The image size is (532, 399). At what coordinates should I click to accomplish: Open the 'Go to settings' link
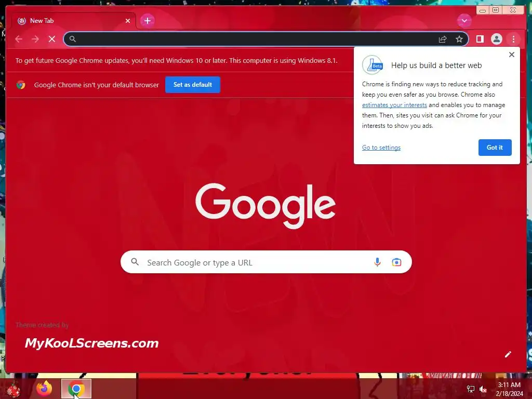click(x=381, y=148)
